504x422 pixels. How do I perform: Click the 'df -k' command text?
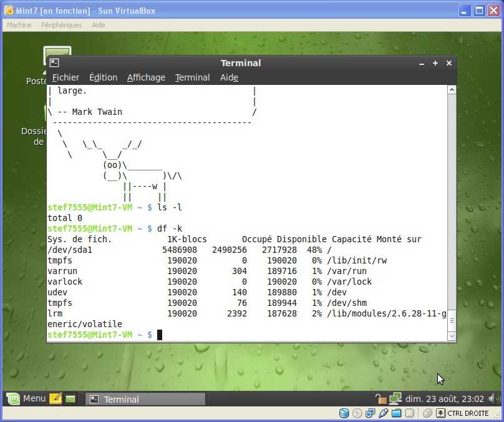point(170,228)
